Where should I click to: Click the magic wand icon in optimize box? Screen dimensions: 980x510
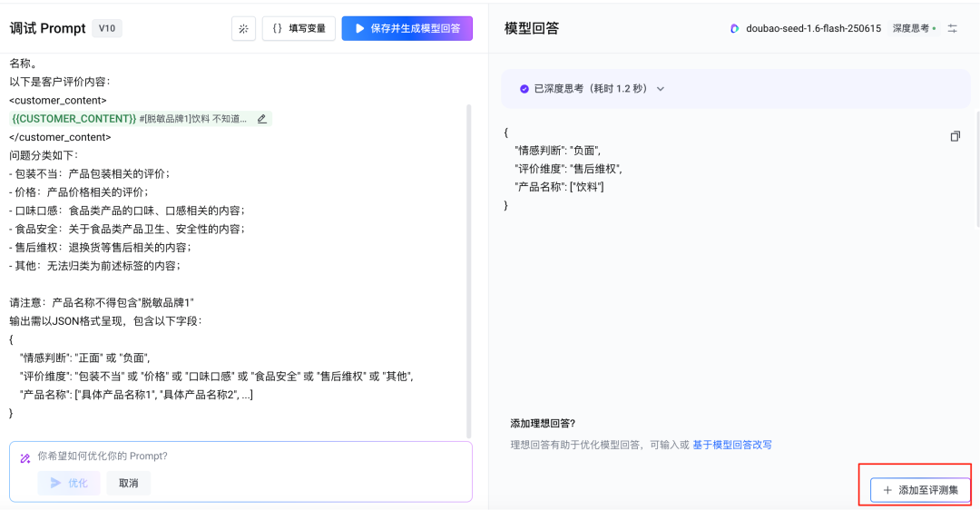(25, 457)
